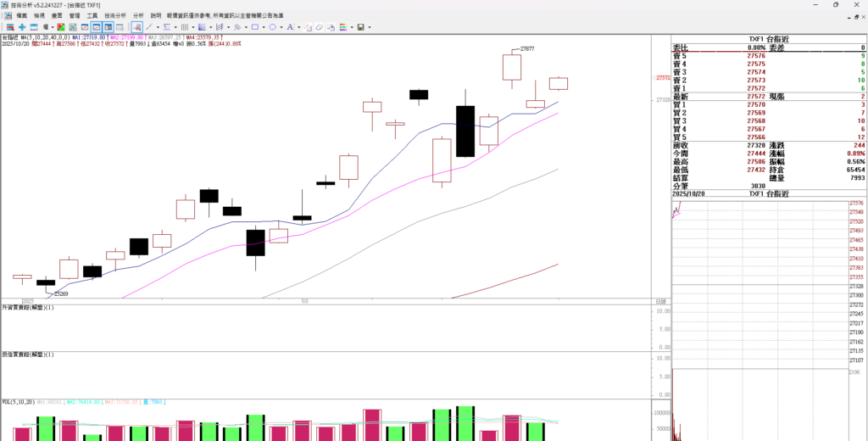The width and height of the screenshot is (868, 441).
Task: Click the multicolor palette icon
Action: point(342,27)
